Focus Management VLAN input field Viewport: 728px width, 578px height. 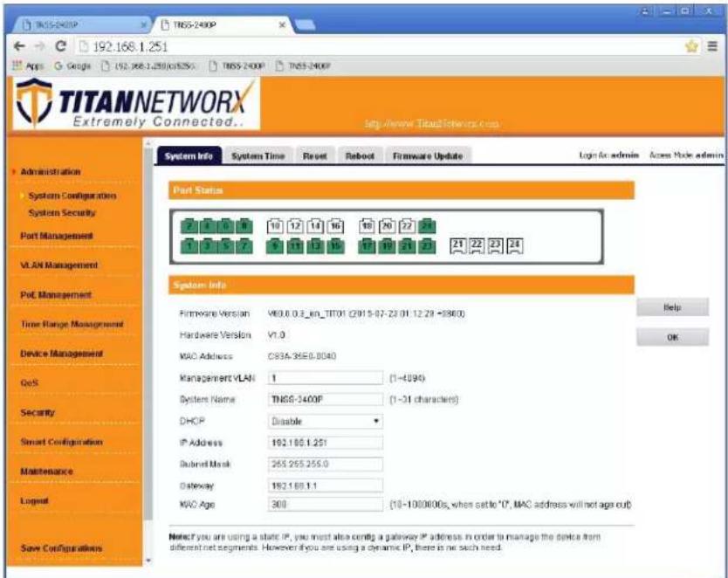click(x=326, y=378)
